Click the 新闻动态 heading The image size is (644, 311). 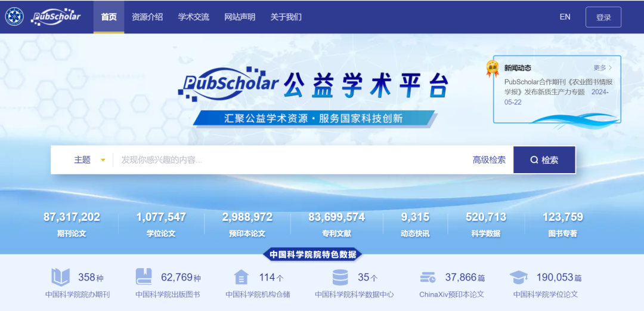pos(518,68)
